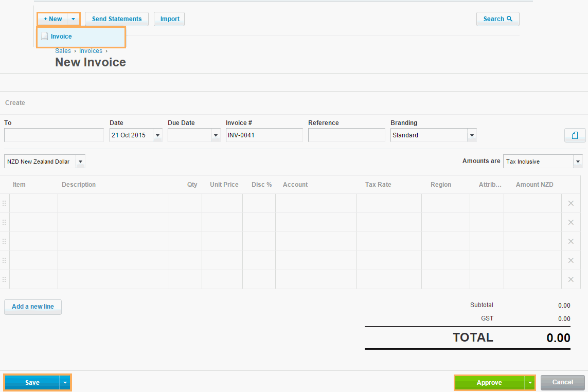Delete the first invoice line row
The height and width of the screenshot is (392, 588).
[x=571, y=203]
